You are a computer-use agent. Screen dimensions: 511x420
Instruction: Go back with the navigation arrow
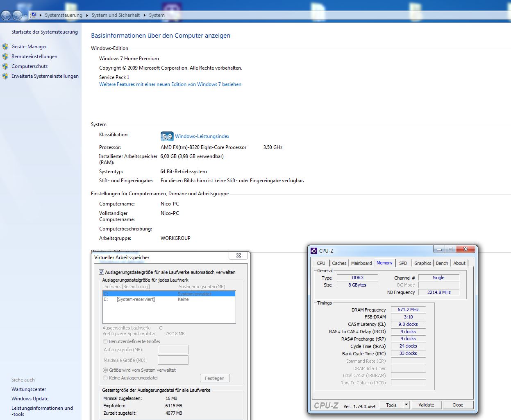click(6, 16)
